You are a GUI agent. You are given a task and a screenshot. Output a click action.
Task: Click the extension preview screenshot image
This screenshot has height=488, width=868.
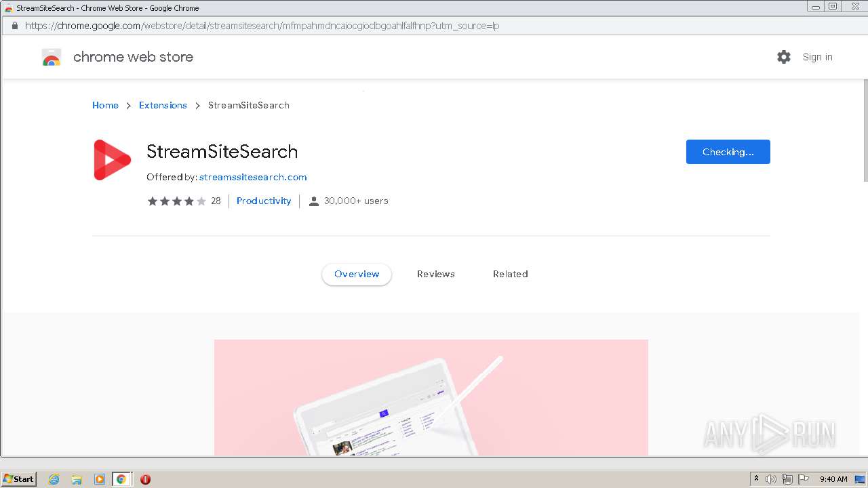coord(431,398)
